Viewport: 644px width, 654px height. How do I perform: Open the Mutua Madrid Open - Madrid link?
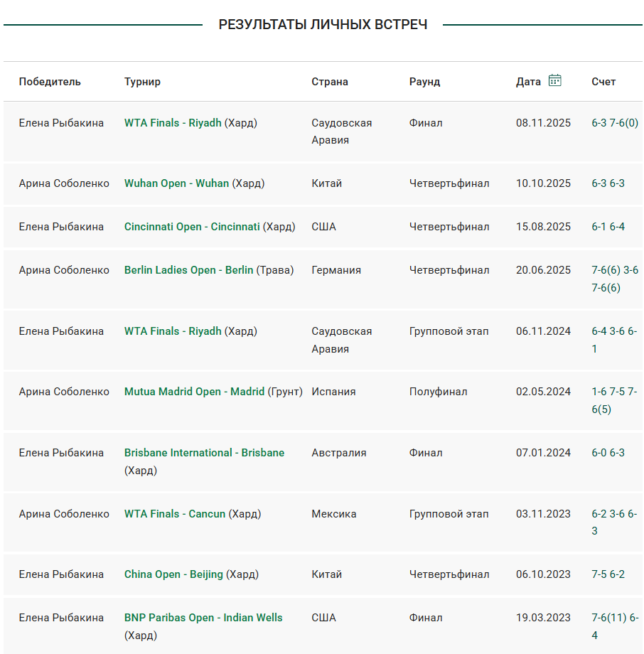[x=194, y=392]
